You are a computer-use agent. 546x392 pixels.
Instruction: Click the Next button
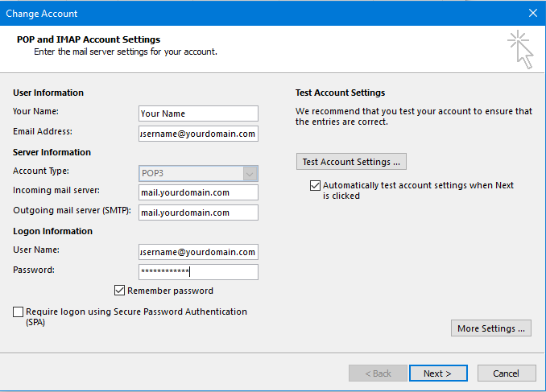point(438,373)
